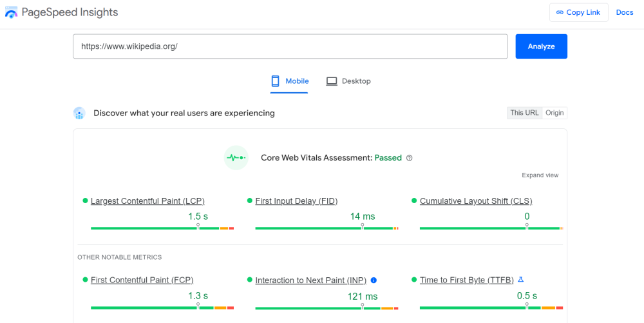Screen dimensions: 644x323
Task: Click the 121 ms INP value
Action: [x=363, y=296]
